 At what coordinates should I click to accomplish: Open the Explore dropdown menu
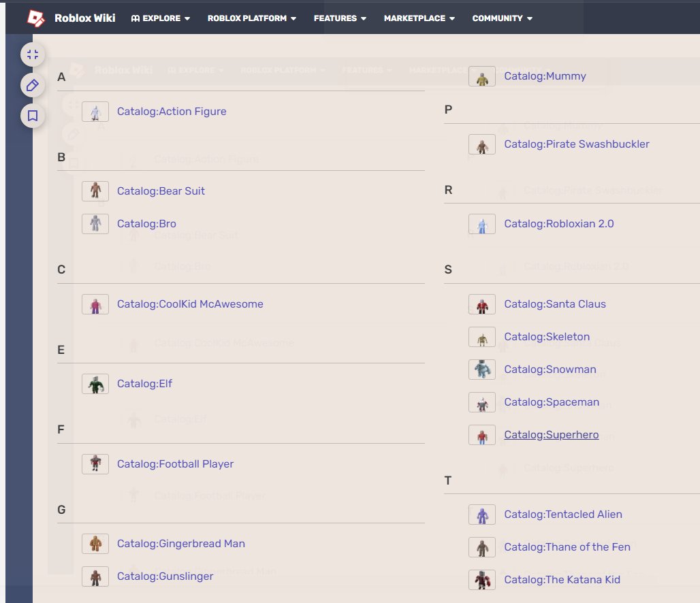coord(161,18)
